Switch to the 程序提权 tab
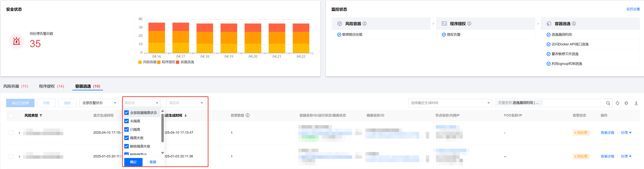Viewport: 644px width, 169px height. click(x=51, y=86)
